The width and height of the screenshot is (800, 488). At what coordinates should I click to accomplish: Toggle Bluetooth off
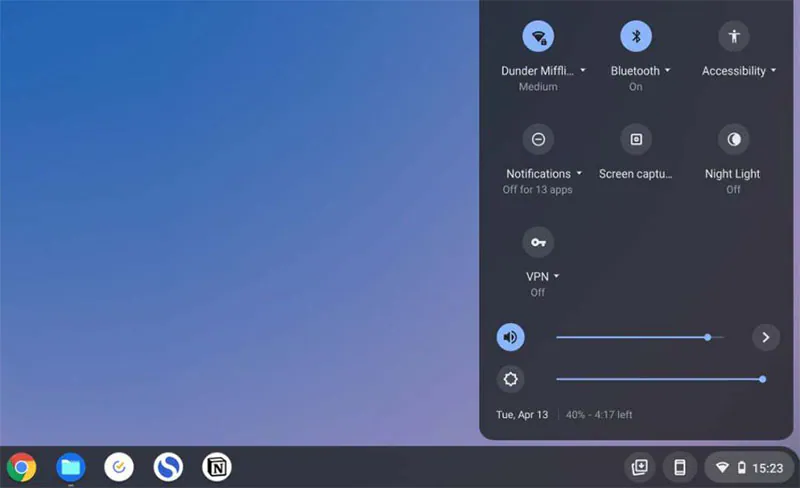tap(636, 37)
